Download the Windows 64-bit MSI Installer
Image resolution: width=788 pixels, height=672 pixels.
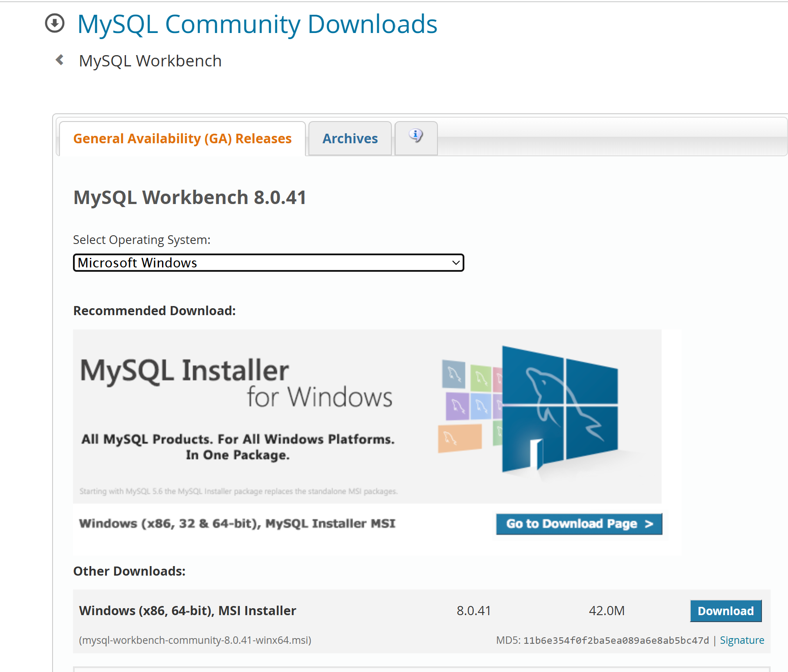tap(725, 611)
